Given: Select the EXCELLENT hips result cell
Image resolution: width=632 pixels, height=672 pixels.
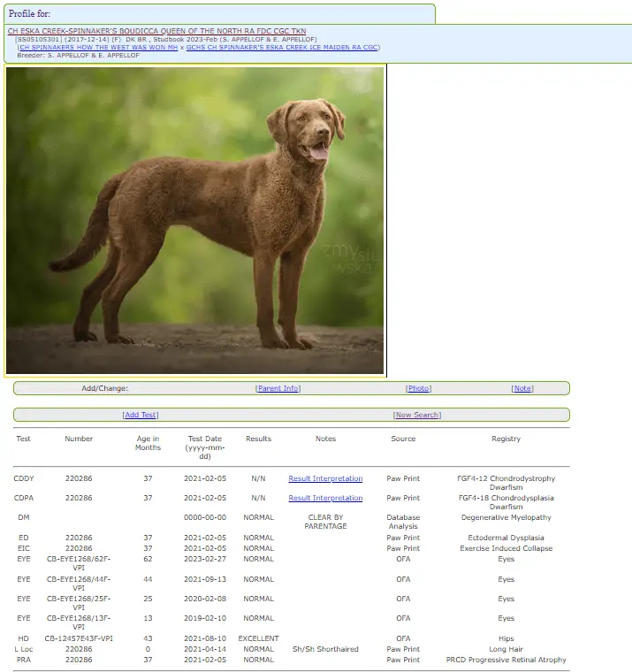Looking at the screenshot, I should click(258, 638).
